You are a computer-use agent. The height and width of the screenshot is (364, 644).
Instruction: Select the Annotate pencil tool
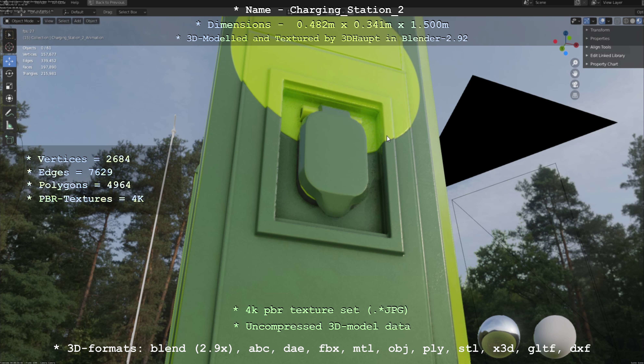(x=9, y=113)
